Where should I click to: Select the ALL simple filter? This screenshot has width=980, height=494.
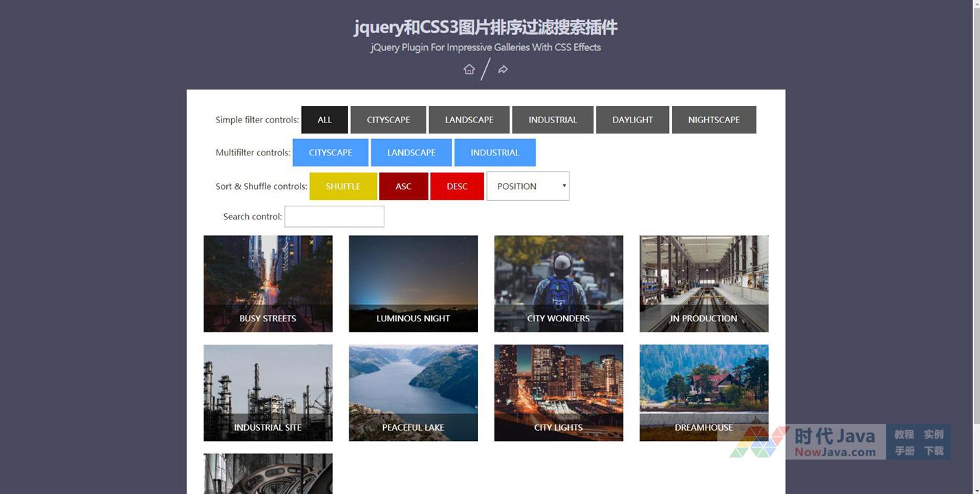[x=325, y=120]
